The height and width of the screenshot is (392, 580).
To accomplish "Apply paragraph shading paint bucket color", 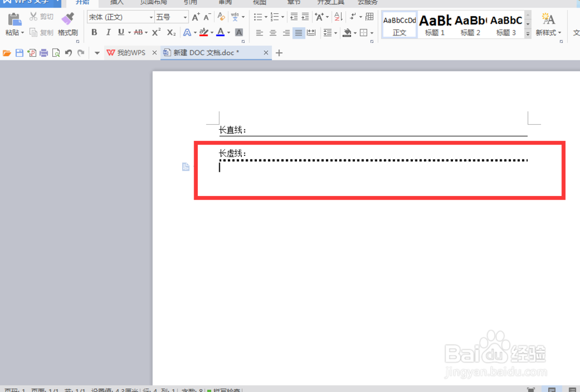I will 347,33.
